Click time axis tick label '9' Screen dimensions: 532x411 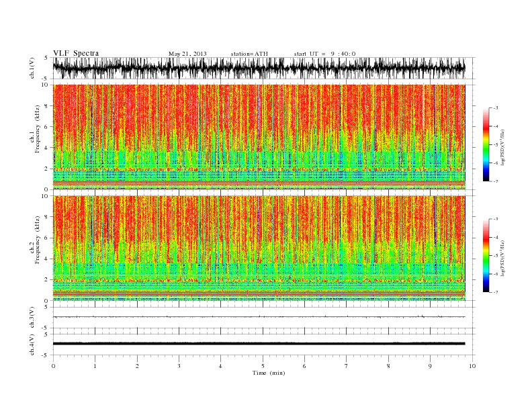[x=430, y=366]
